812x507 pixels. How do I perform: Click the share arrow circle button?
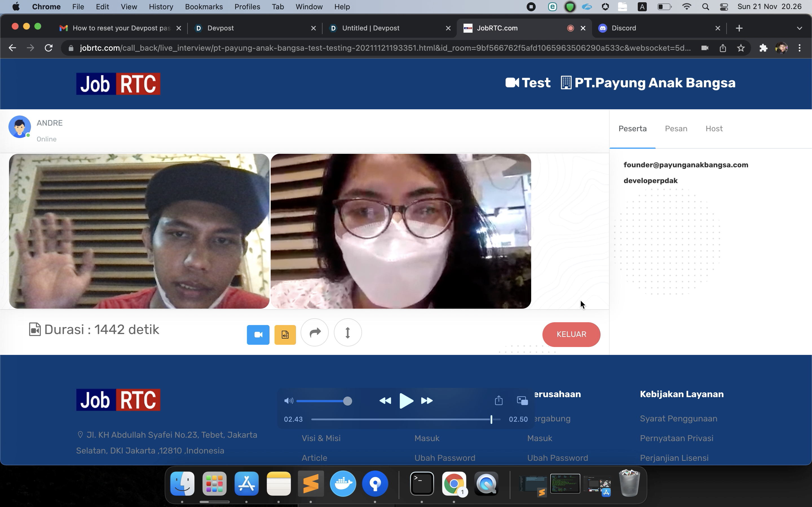[314, 333]
